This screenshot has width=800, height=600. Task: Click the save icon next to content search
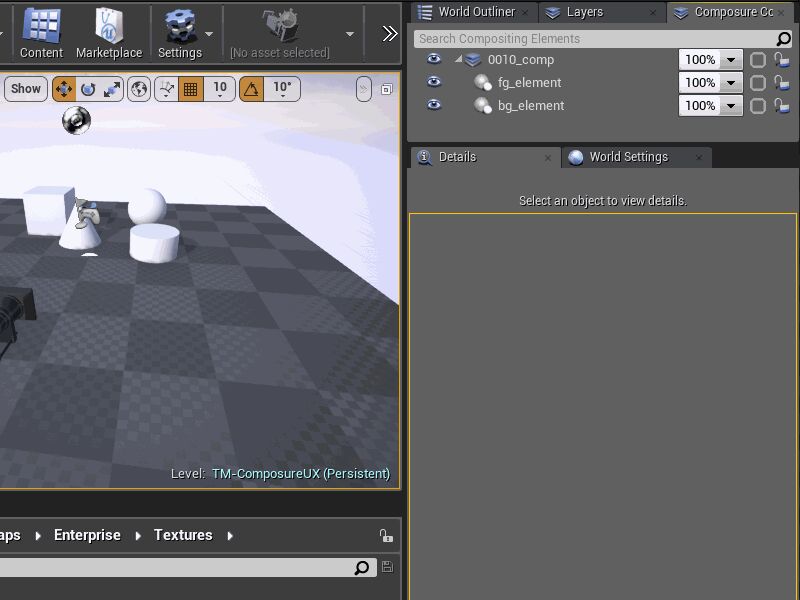coord(388,567)
